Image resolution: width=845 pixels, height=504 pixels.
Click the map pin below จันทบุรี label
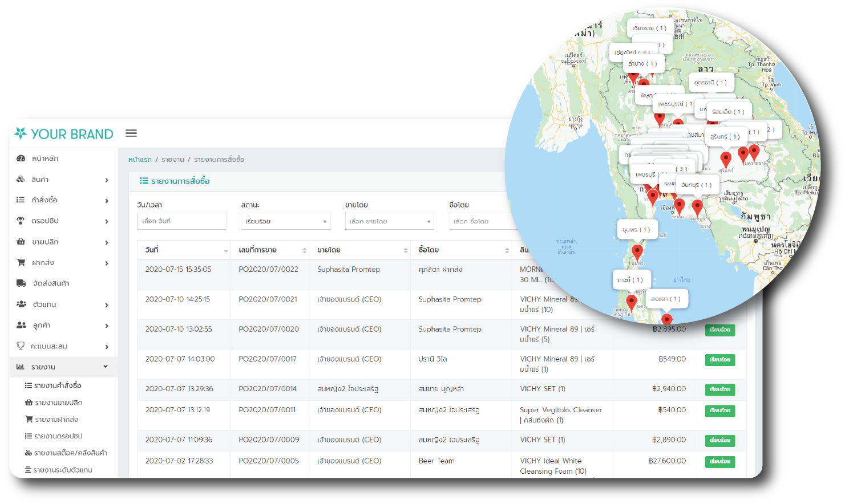tap(697, 208)
